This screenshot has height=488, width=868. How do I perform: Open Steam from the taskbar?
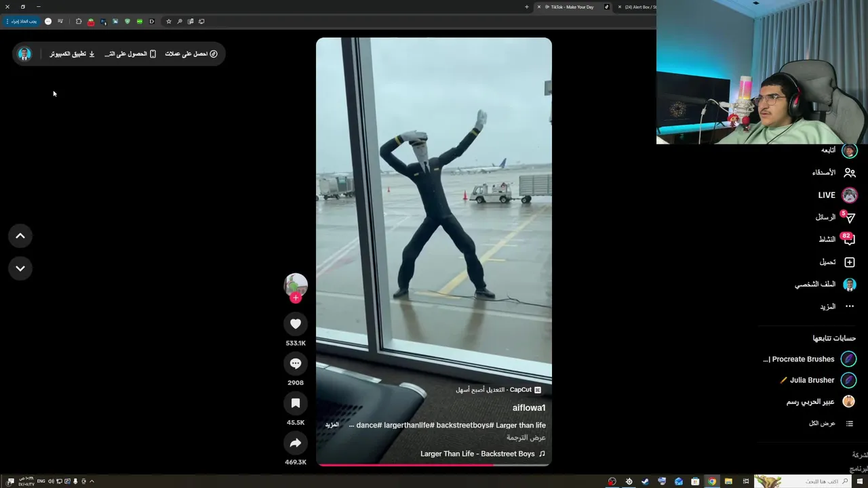click(646, 481)
